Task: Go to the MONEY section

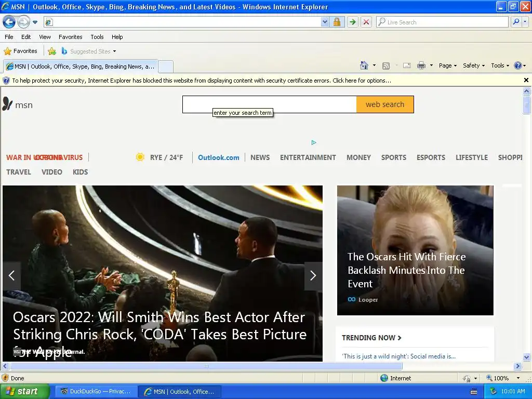Action: click(x=358, y=157)
